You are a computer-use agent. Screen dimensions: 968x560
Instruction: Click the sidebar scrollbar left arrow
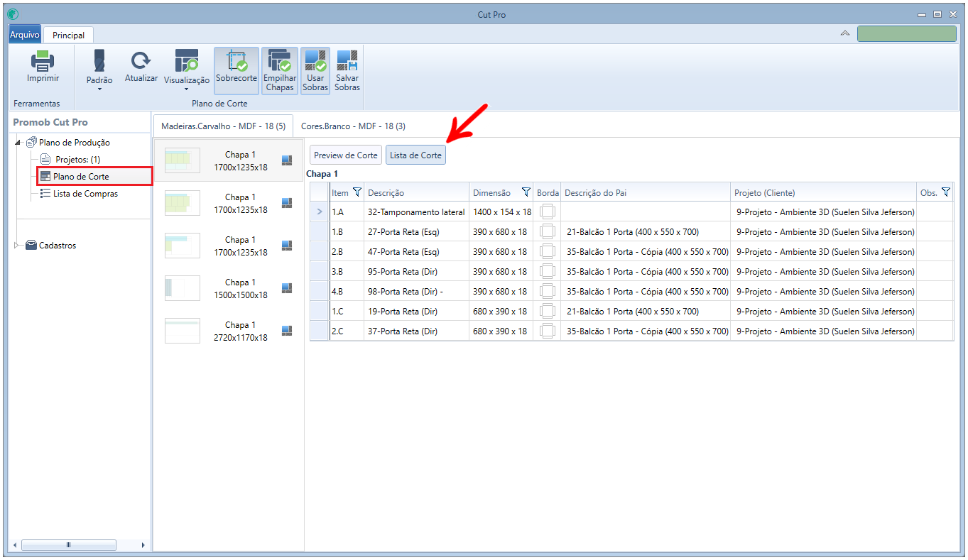(16, 545)
